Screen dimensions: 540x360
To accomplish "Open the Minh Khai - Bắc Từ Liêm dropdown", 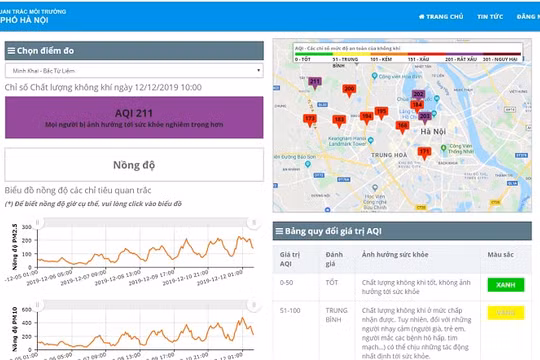I will point(134,71).
